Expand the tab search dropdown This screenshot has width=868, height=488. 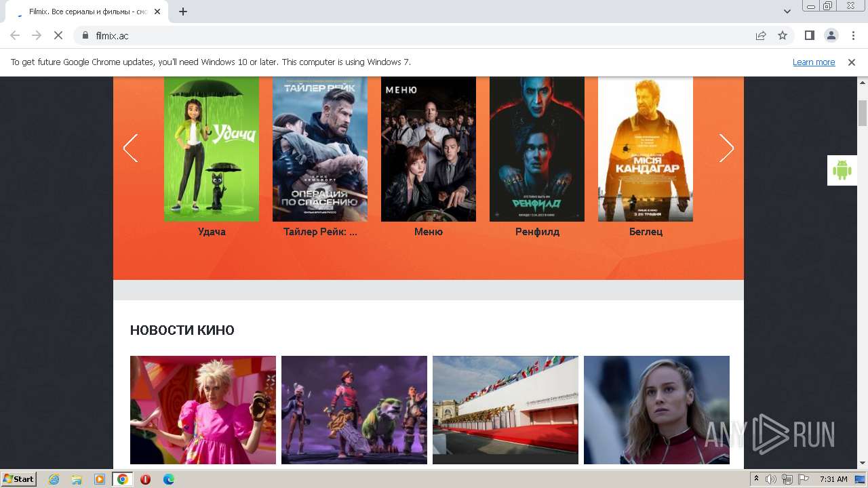(x=787, y=12)
